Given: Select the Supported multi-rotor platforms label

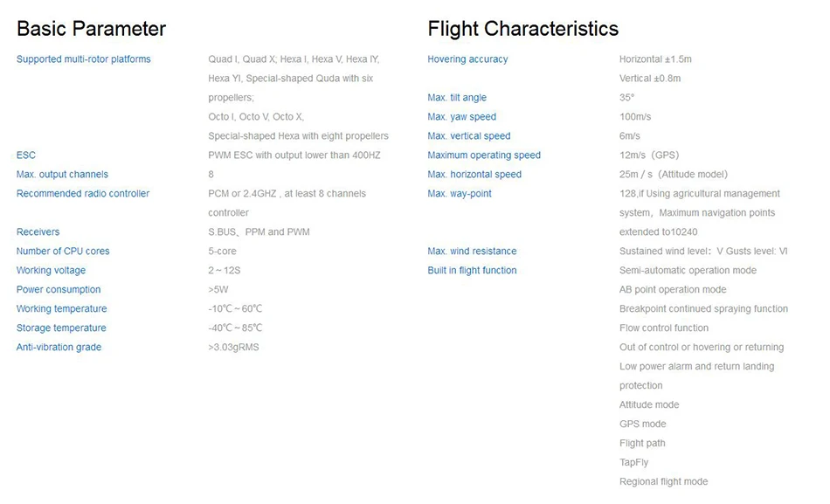Looking at the screenshot, I should pyautogui.click(x=84, y=59).
